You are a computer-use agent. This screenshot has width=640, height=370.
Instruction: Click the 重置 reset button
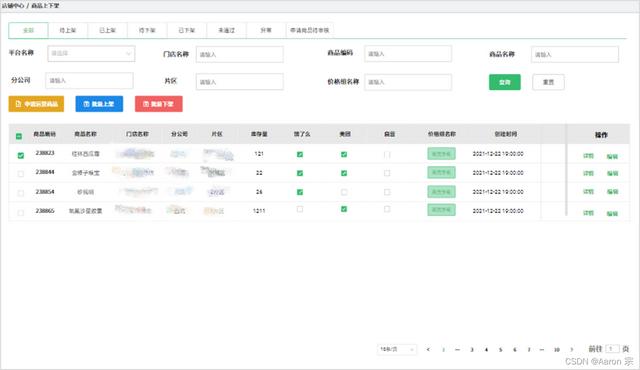[x=548, y=82]
